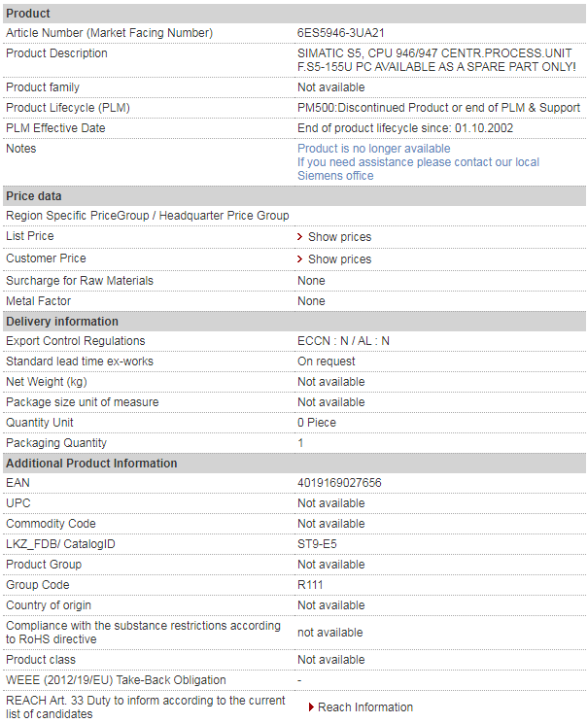Viewport: 588px width, 723px height.
Task: Show prices for Customer Price
Action: click(x=339, y=259)
